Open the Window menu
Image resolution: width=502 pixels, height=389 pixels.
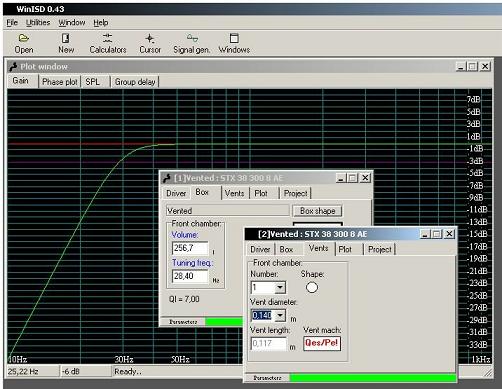(72, 23)
